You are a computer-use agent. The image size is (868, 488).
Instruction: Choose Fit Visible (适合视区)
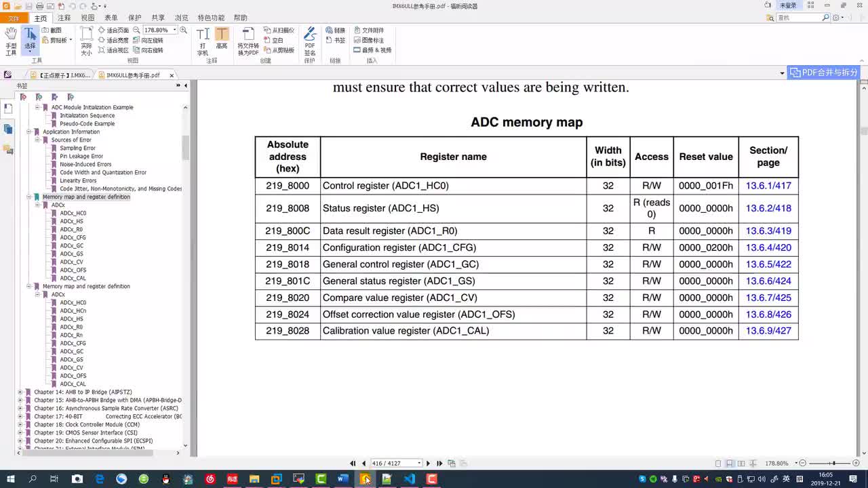[113, 50]
